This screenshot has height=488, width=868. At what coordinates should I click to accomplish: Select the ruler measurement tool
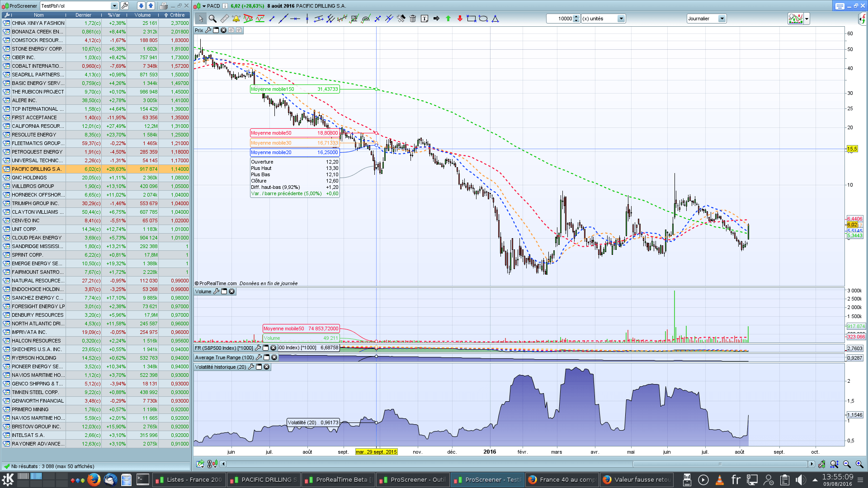pyautogui.click(x=225, y=19)
